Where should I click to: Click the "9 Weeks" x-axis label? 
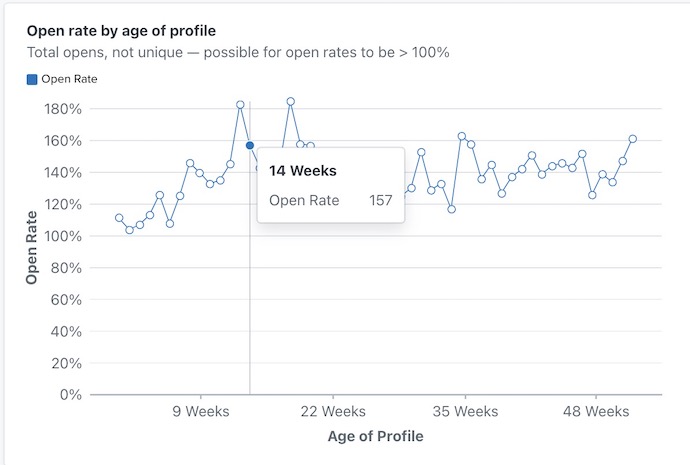pos(201,411)
